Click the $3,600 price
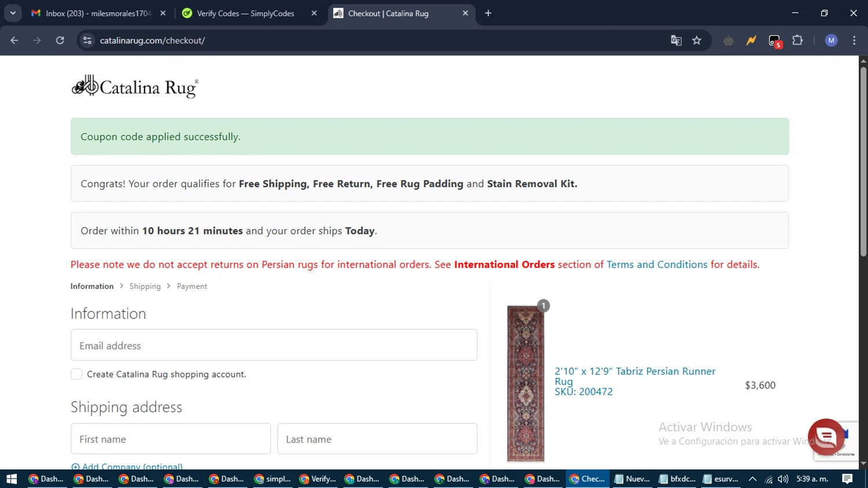The image size is (868, 488). (x=760, y=386)
